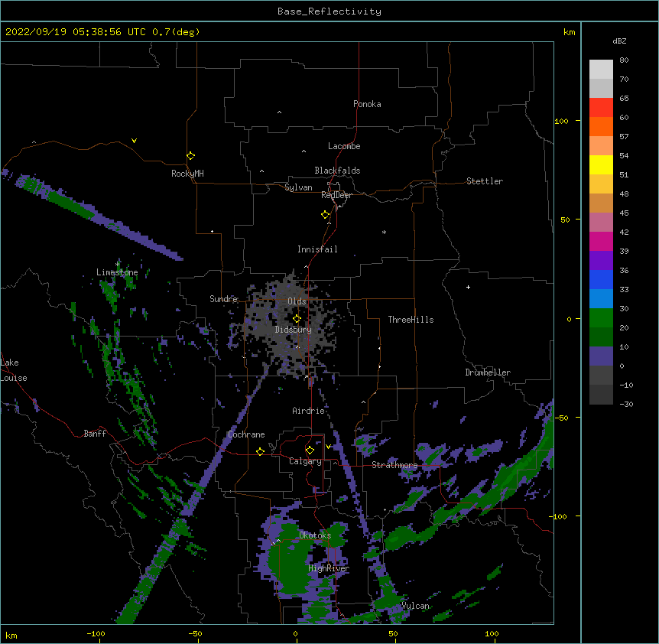Screen dimensions: 659x644
Task: Click the Cochrane label
Action: [246, 434]
